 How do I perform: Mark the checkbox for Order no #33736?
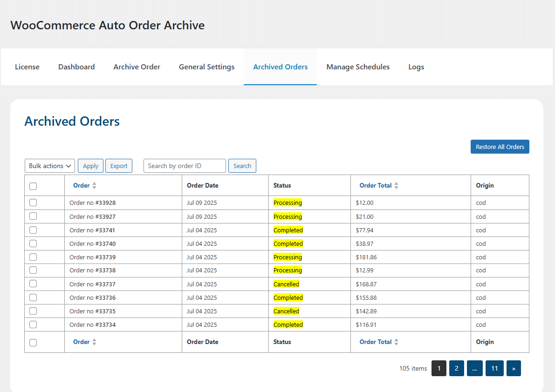(x=33, y=297)
